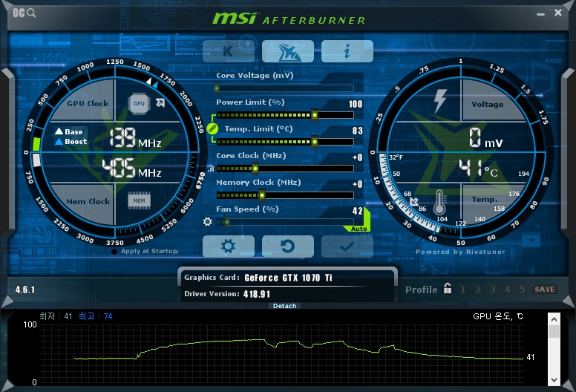The image size is (576, 392).
Task: Click the lightning bolt voltage icon
Action: click(440, 101)
